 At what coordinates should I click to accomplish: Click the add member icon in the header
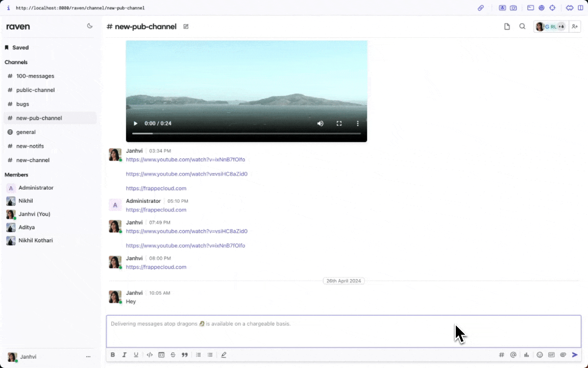click(575, 27)
